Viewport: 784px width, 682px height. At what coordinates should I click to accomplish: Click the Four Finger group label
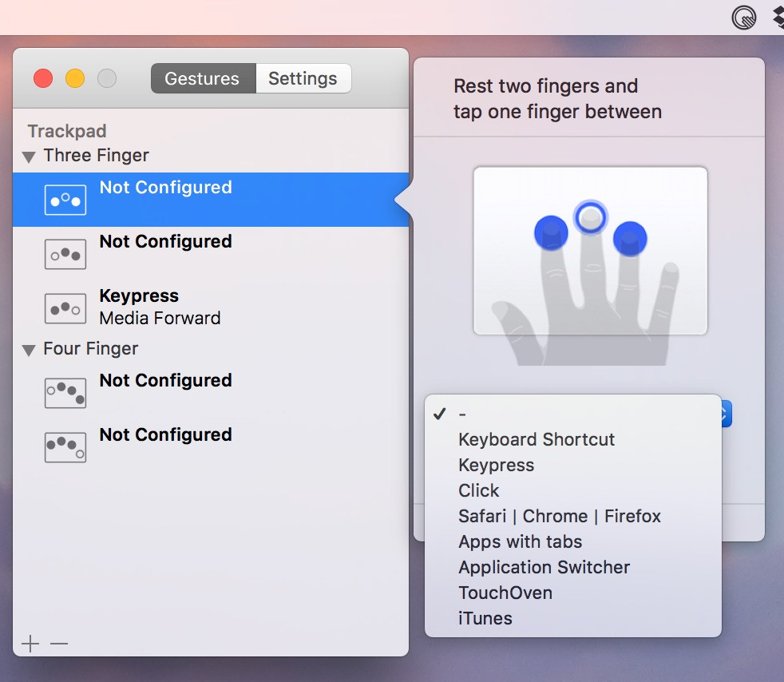point(90,348)
